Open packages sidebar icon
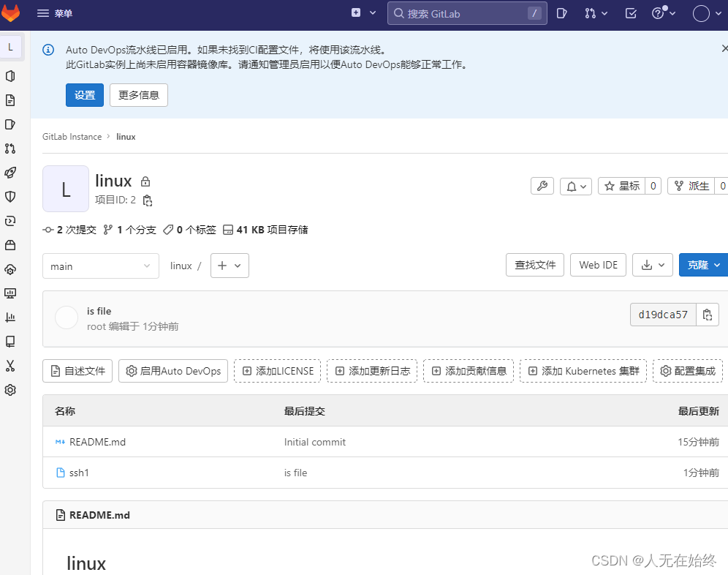 [x=10, y=245]
